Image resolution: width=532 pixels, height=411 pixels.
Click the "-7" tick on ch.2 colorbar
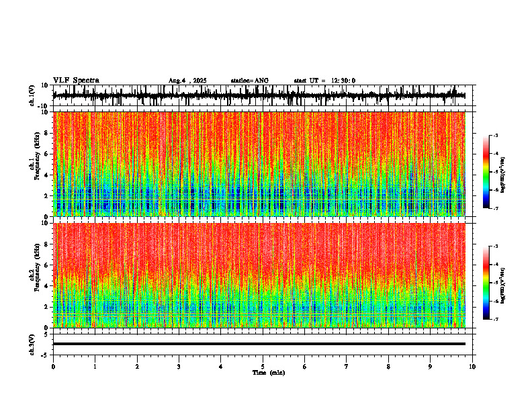(495, 319)
